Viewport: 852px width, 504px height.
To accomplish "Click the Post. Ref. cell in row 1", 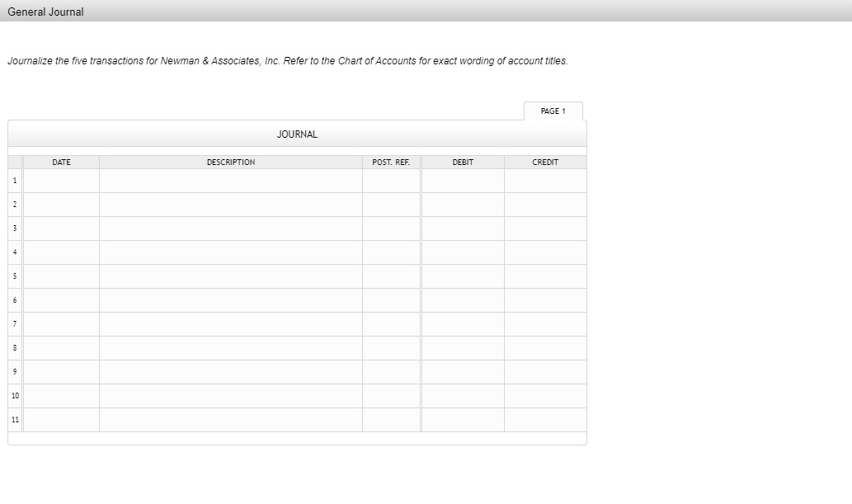I will pyautogui.click(x=391, y=181).
